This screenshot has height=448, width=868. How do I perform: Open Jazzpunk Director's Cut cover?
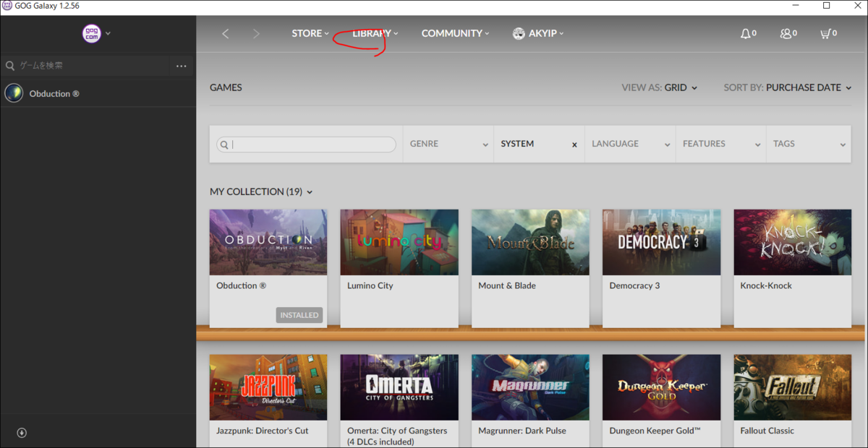coord(268,387)
